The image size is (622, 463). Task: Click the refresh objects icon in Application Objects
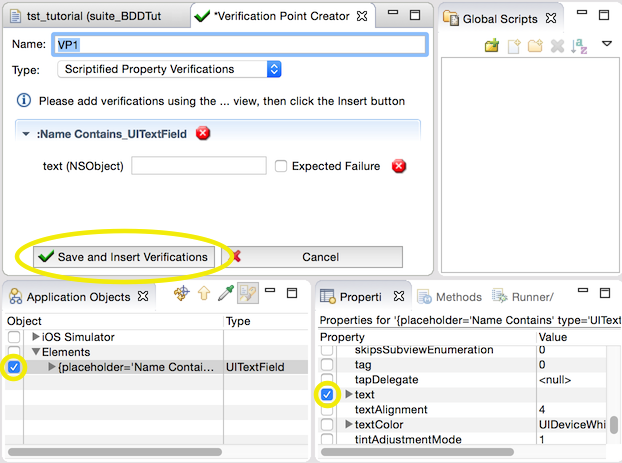[x=182, y=294]
